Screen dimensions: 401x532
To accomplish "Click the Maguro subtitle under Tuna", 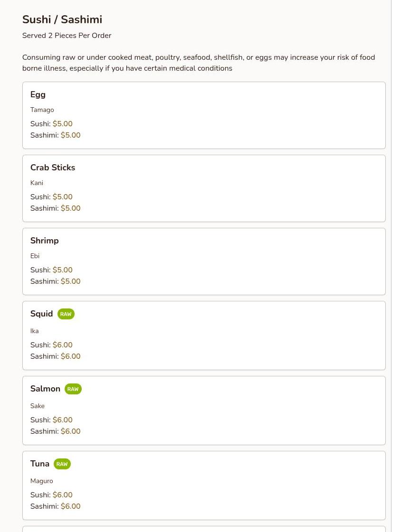I will [42, 481].
